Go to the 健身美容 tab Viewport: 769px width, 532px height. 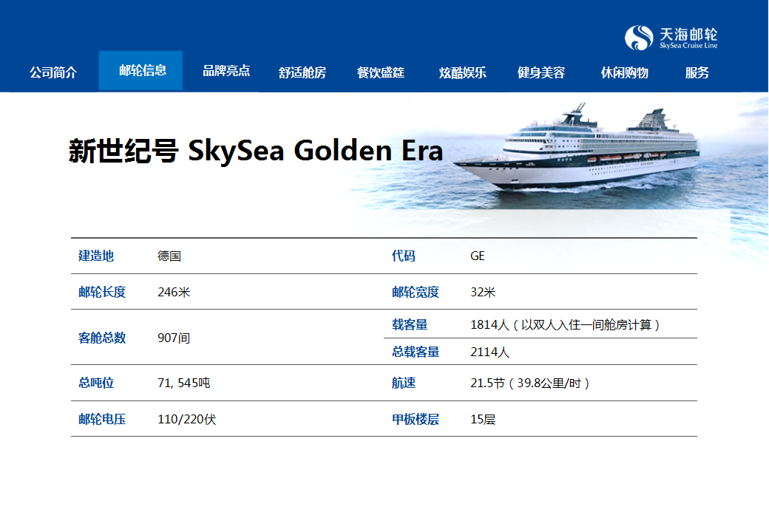541,72
